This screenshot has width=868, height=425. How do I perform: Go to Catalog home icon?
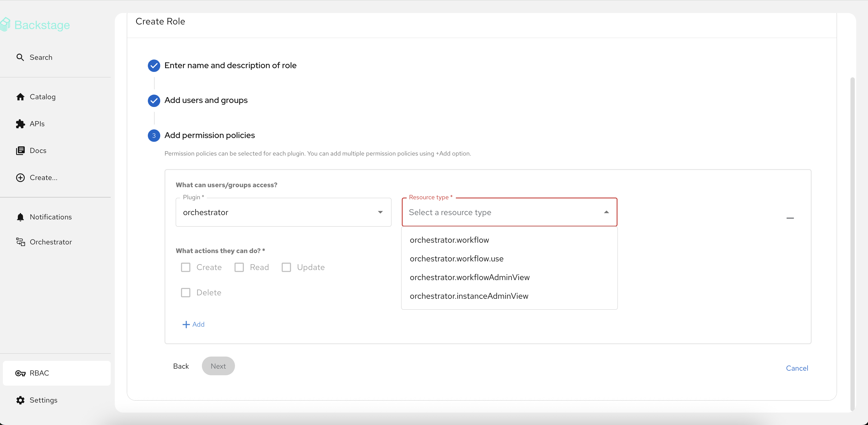[20, 97]
